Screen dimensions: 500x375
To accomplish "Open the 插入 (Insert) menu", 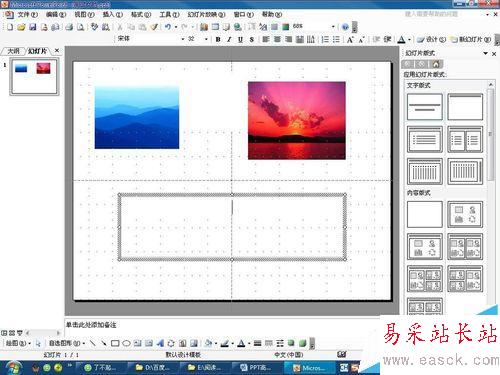I will 113,14.
